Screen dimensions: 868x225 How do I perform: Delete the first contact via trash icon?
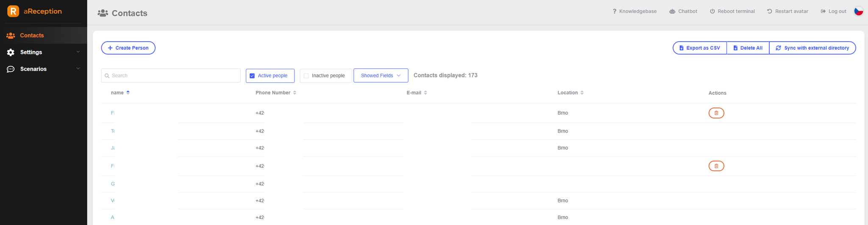click(x=716, y=113)
